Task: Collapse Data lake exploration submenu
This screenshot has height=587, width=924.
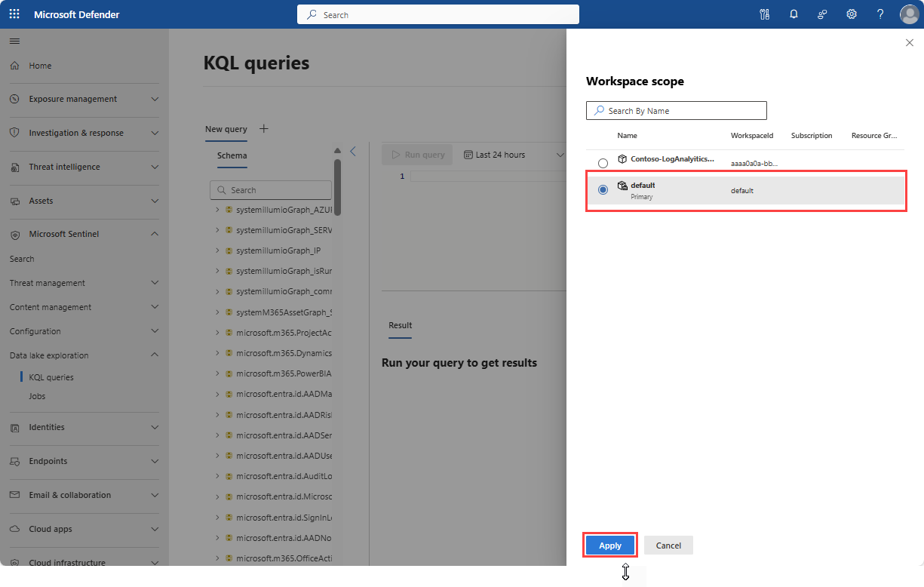Action: [155, 355]
